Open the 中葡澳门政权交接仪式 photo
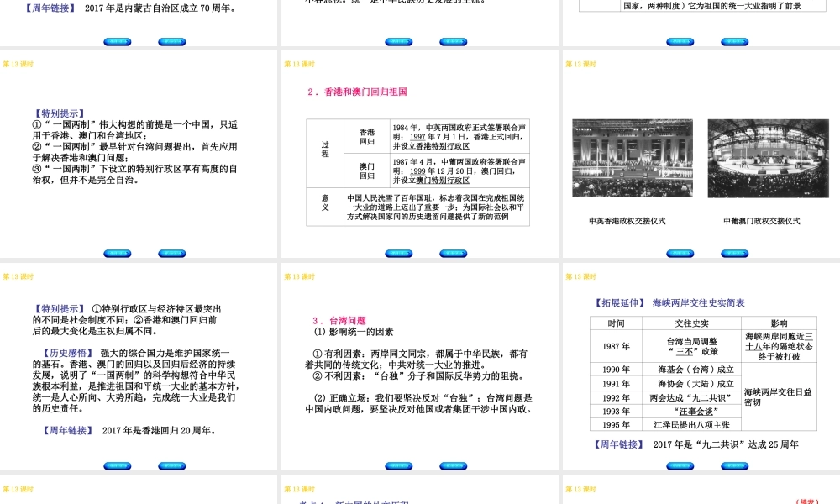Viewport: 840px width, 504px height. (x=769, y=158)
